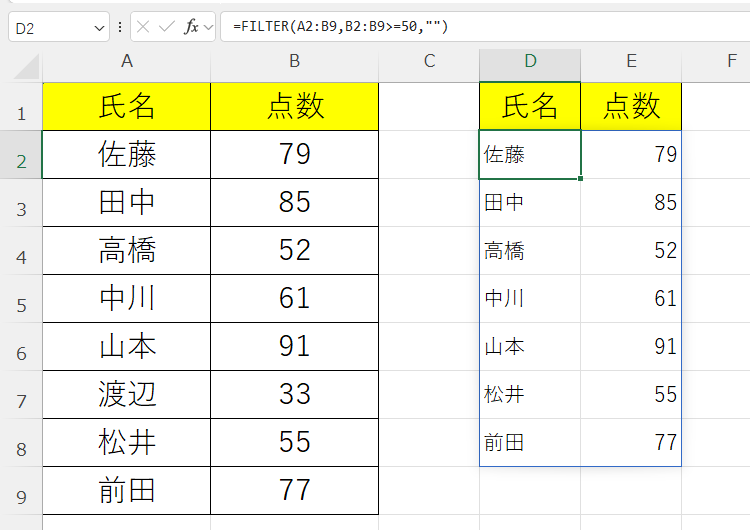Click the Insert Function fx icon
750x530 pixels.
click(191, 27)
